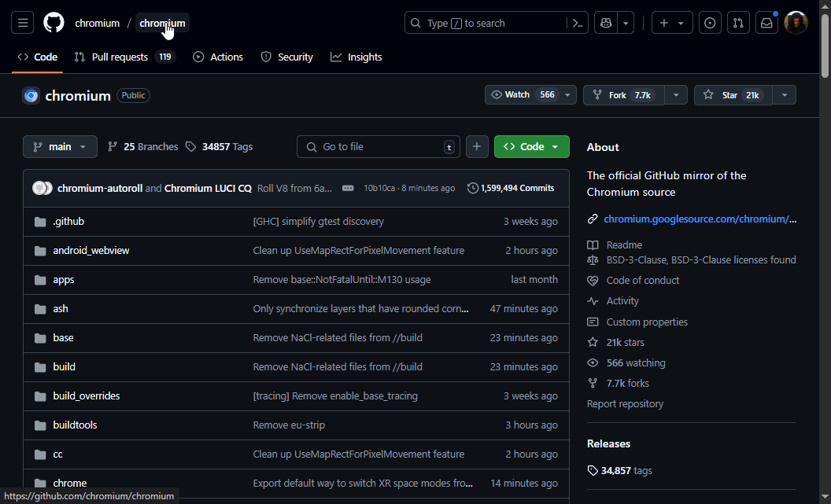Screen dimensions: 831x504
Task: View your pull requests icon in header
Action: 738,23
